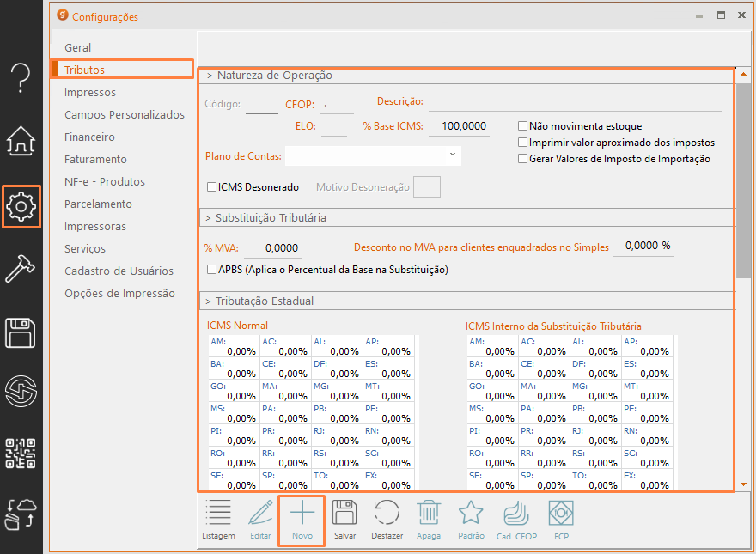Open settings gear icon in sidebar
This screenshot has width=756, height=554.
tap(21, 206)
